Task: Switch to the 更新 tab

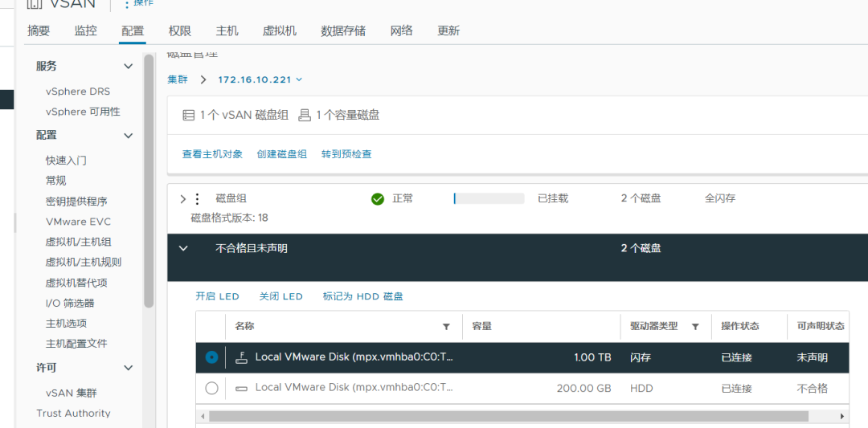Action: pos(448,31)
